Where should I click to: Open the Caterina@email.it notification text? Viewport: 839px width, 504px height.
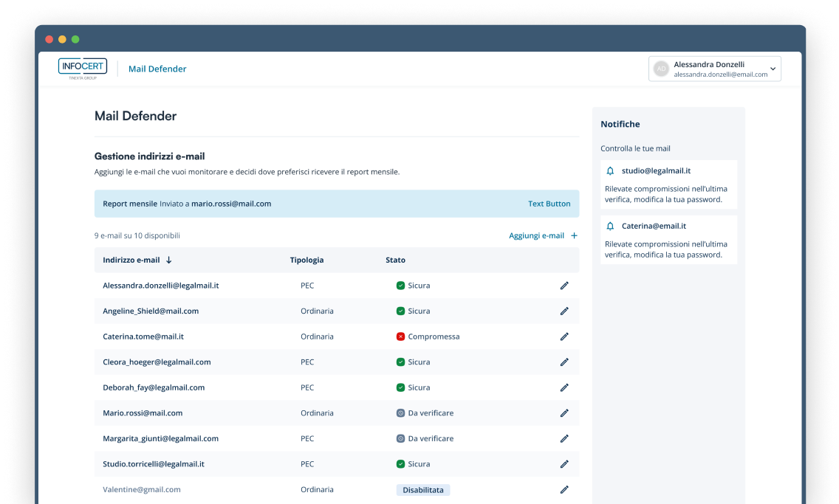click(665, 249)
